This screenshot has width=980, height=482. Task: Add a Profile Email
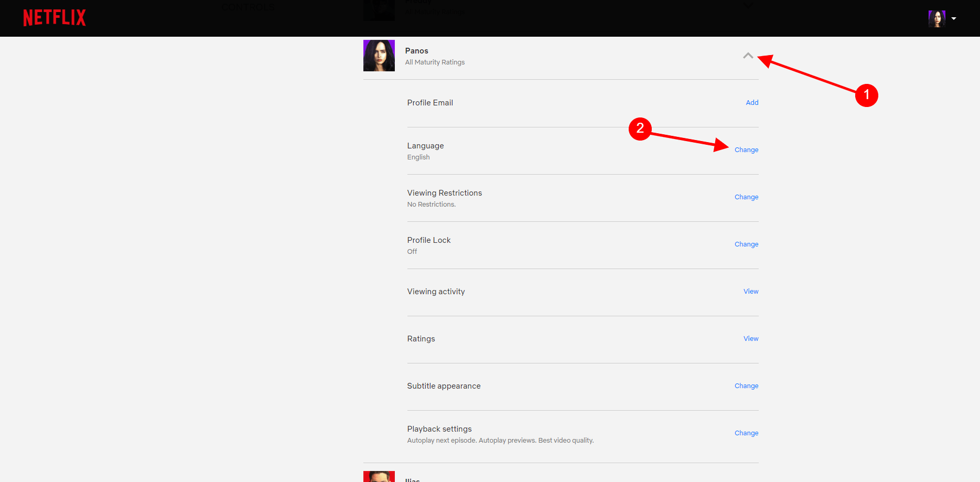click(752, 103)
